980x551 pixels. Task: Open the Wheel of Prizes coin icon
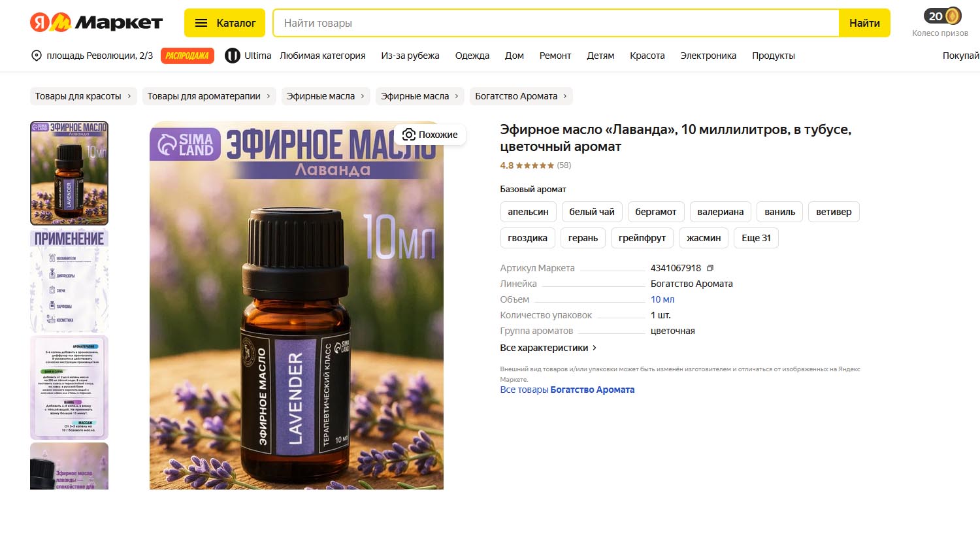click(943, 16)
